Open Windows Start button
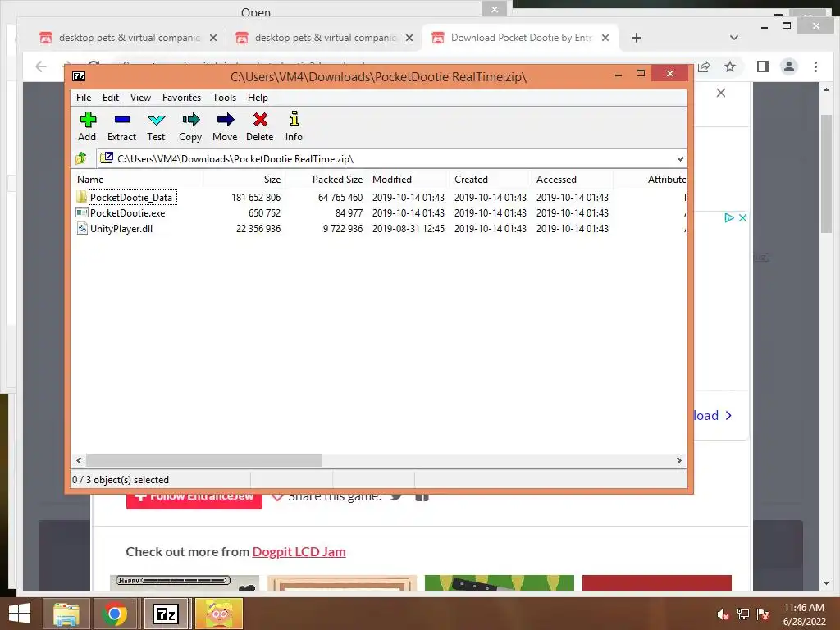 point(20,614)
